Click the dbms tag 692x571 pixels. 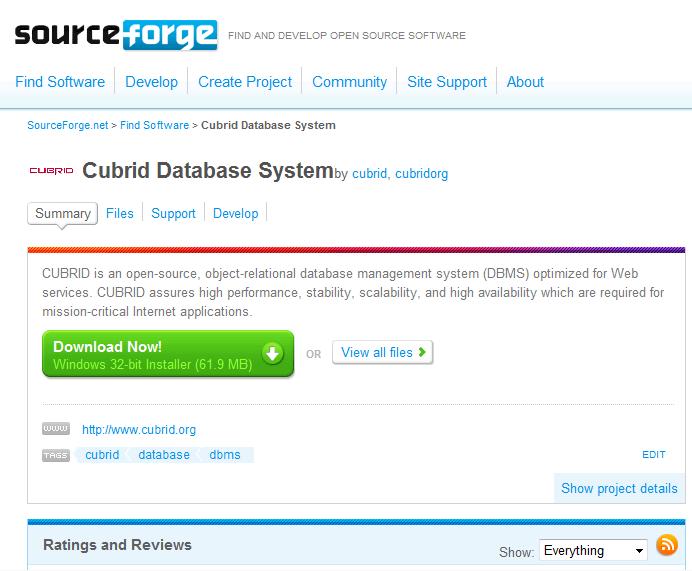(225, 455)
